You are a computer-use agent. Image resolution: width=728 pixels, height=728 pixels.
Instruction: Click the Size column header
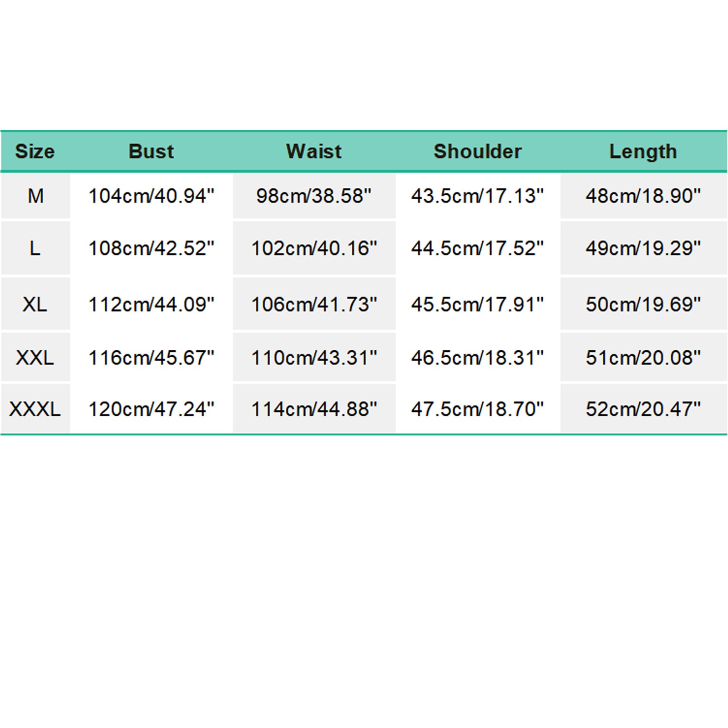(35, 152)
